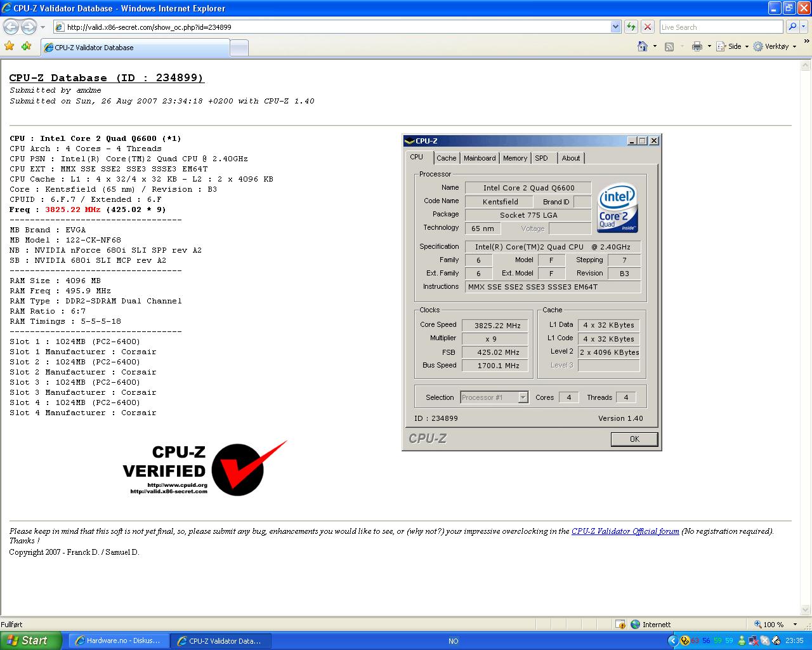Click the Internett zone globe icon
Viewport: 812px width, 650px height.
pyautogui.click(x=635, y=624)
